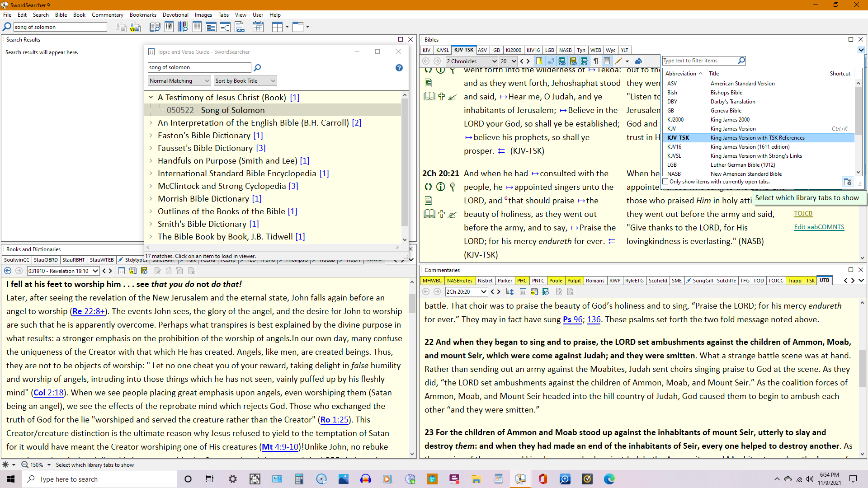
Task: Switch to the NASB Bible tab
Action: [x=565, y=50]
